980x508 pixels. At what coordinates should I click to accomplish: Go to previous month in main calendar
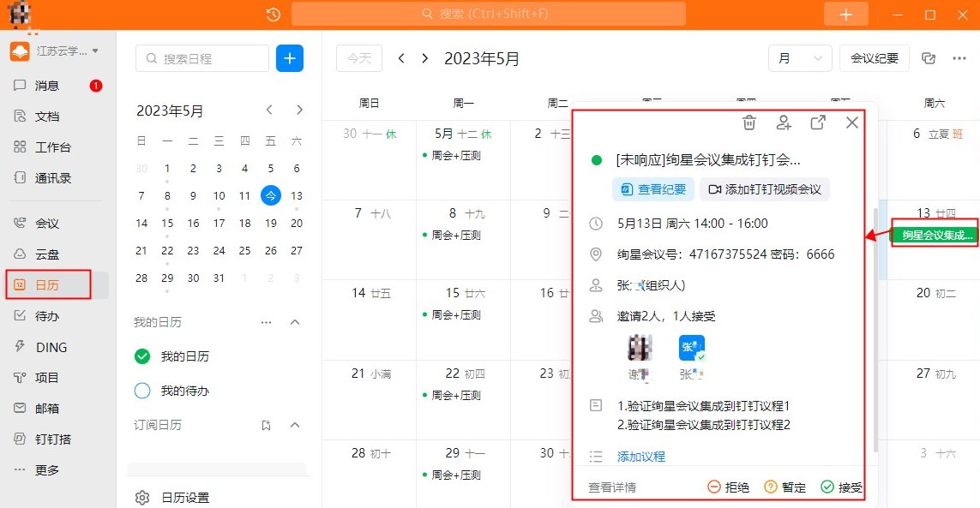[401, 59]
